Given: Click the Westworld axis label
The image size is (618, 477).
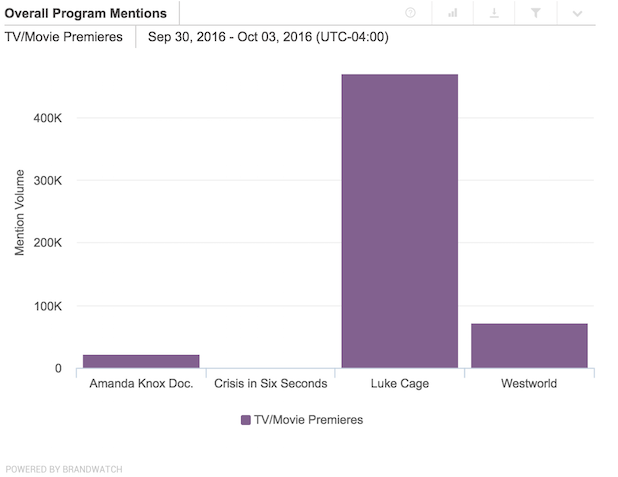Looking at the screenshot, I should coord(529,383).
